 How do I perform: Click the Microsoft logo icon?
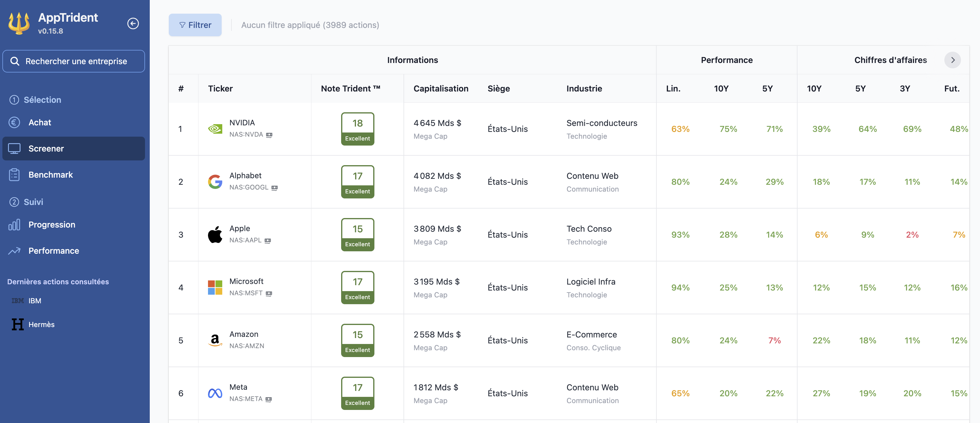[215, 288]
